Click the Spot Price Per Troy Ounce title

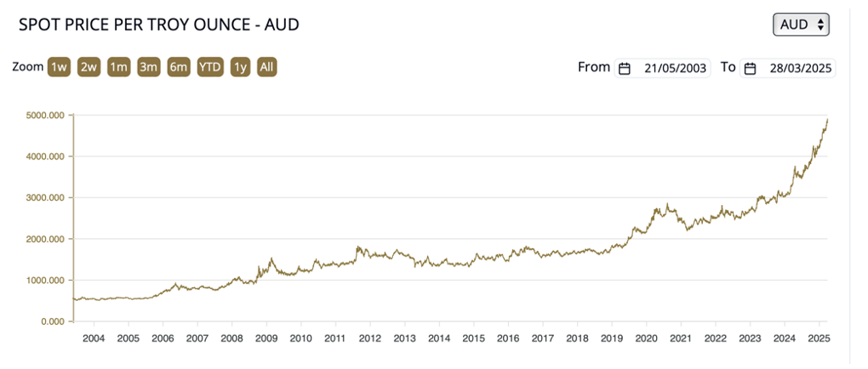click(x=159, y=25)
